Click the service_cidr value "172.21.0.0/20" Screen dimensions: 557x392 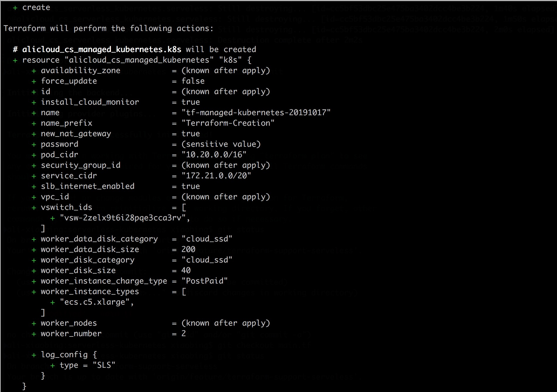coord(216,176)
